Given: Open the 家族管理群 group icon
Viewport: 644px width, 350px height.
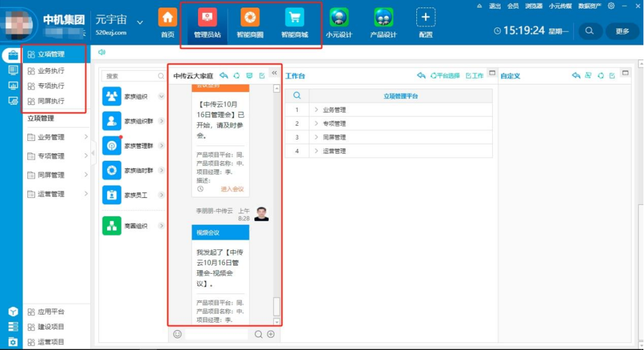Looking at the screenshot, I should (x=112, y=146).
